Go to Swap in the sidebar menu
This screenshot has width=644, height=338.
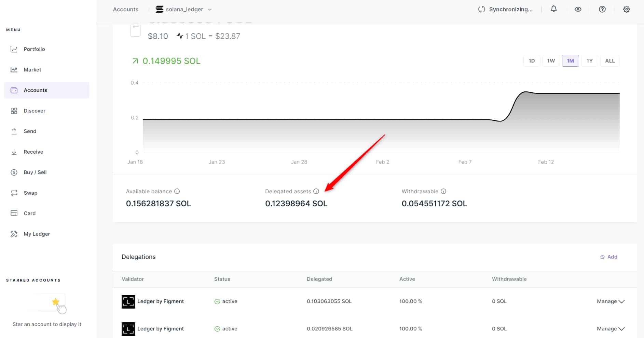pos(30,193)
